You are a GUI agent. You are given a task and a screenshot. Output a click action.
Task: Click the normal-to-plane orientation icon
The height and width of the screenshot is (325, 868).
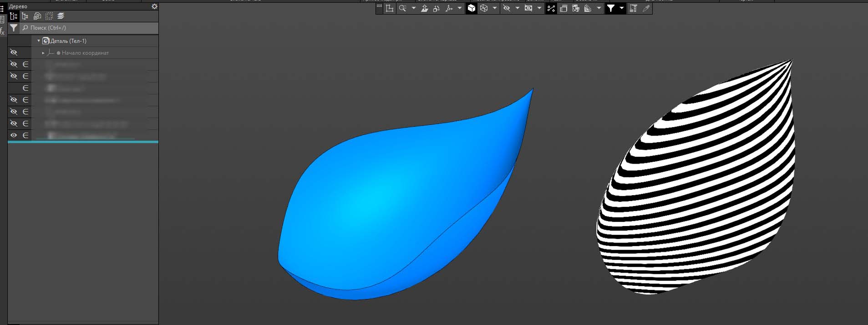click(x=424, y=8)
